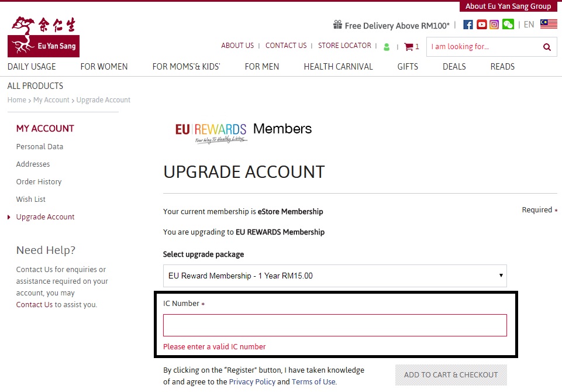Image resolution: width=562 pixels, height=392 pixels.
Task: Click the IC Number input field
Action: click(335, 325)
